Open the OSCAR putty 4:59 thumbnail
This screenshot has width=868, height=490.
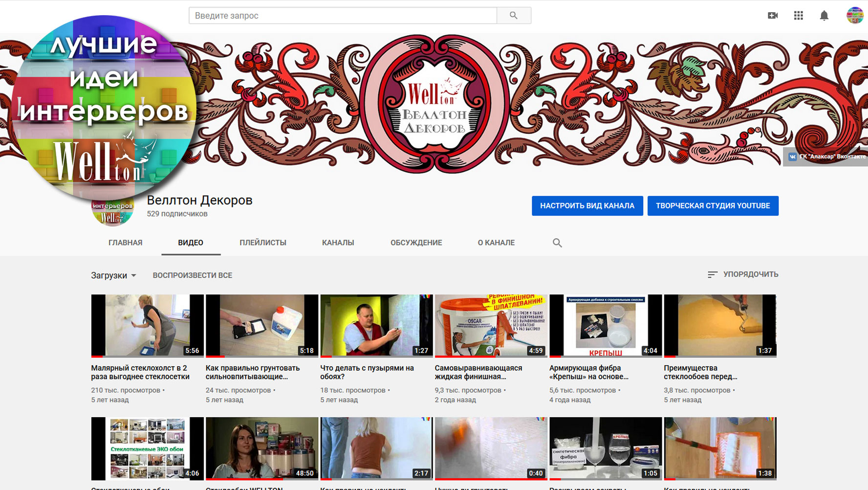click(x=491, y=326)
